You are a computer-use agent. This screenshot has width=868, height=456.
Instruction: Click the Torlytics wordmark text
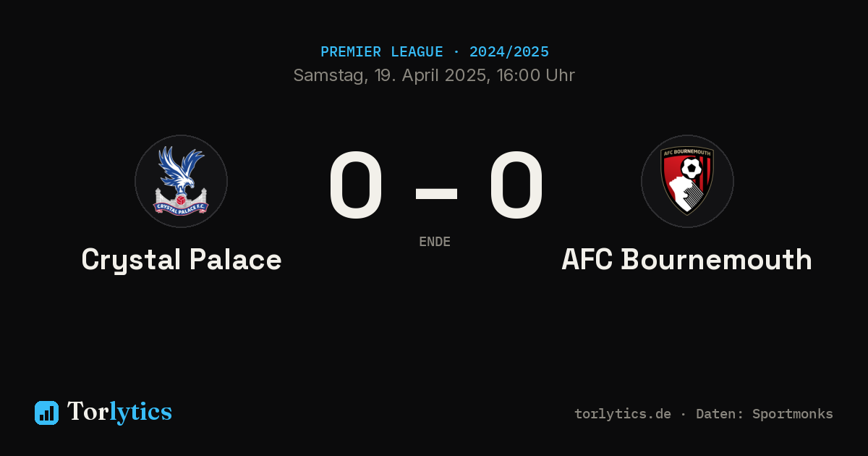pyautogui.click(x=119, y=412)
